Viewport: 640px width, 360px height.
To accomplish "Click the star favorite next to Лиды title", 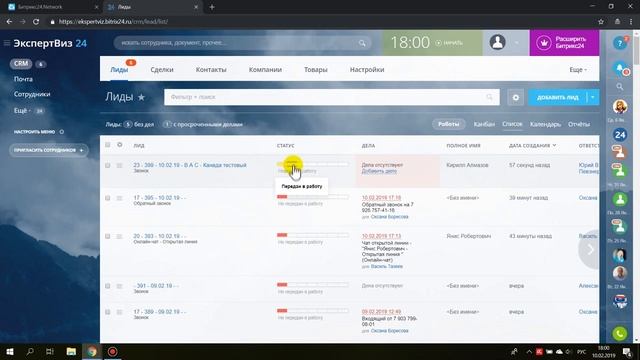I will pyautogui.click(x=141, y=97).
